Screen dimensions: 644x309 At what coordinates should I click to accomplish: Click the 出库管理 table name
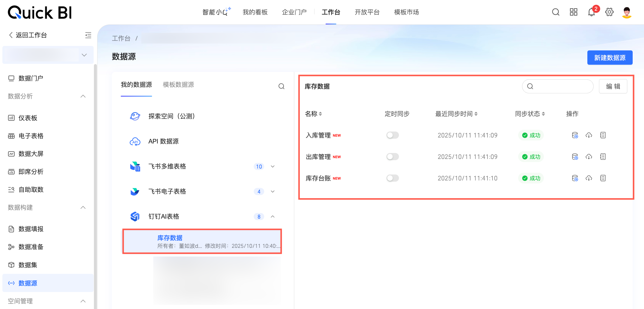click(318, 157)
